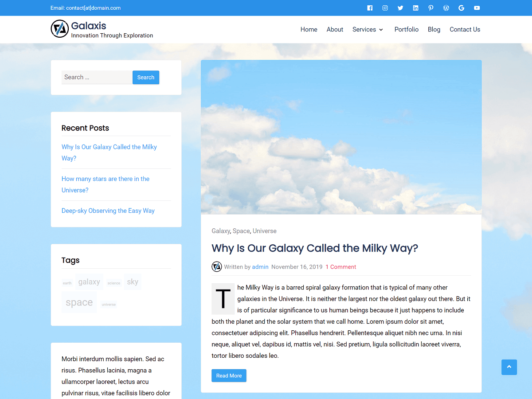This screenshot has height=399, width=532.
Task: Open 'Deep-sky Observing the Easy Way' post
Action: [108, 211]
